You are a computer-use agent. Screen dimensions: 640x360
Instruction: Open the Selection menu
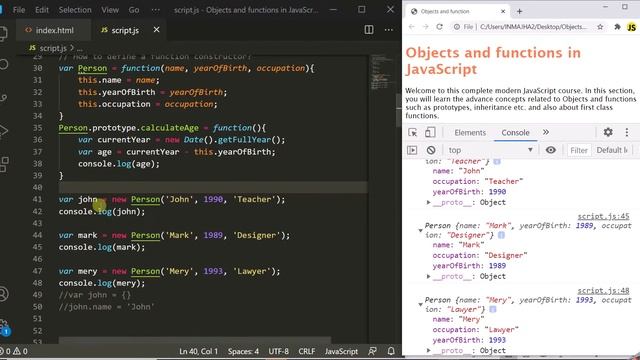point(75,10)
